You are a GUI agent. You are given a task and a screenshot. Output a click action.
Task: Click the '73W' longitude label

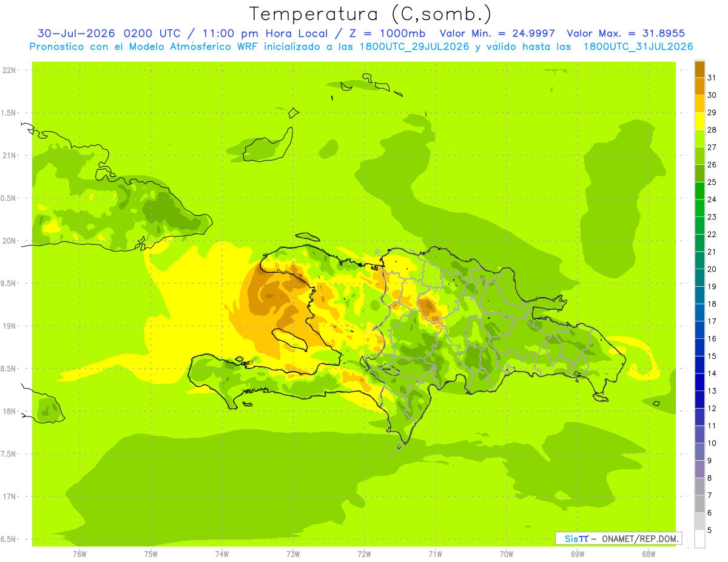click(293, 554)
